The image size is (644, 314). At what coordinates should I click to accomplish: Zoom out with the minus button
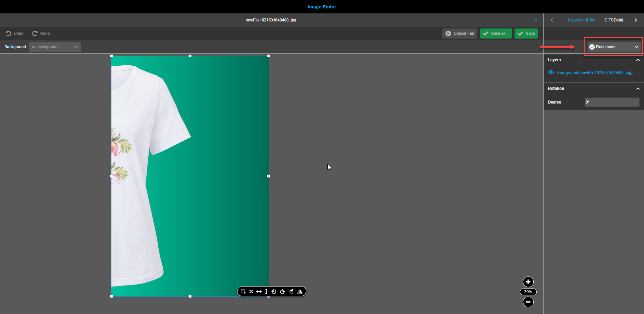pos(528,302)
